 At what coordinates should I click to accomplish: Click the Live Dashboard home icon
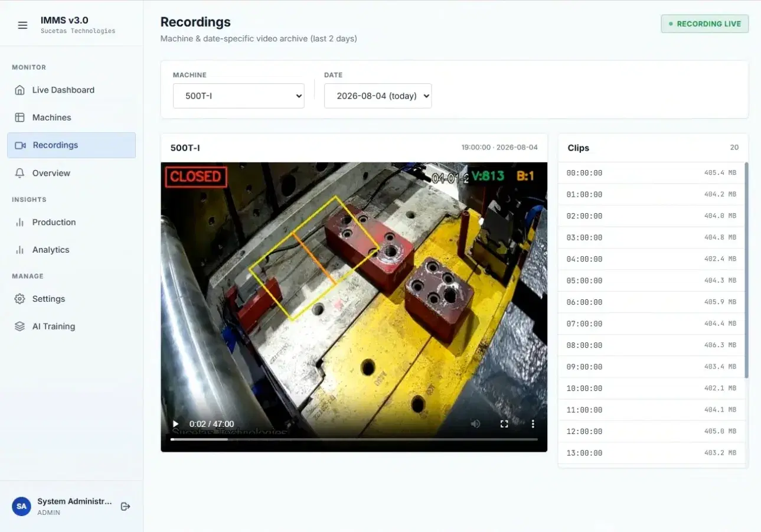20,90
